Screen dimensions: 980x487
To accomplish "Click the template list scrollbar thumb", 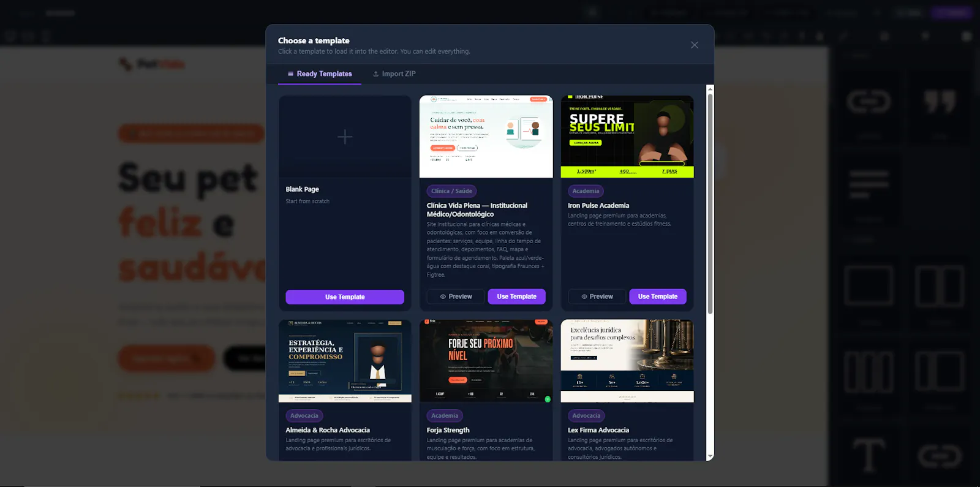I will [710, 203].
